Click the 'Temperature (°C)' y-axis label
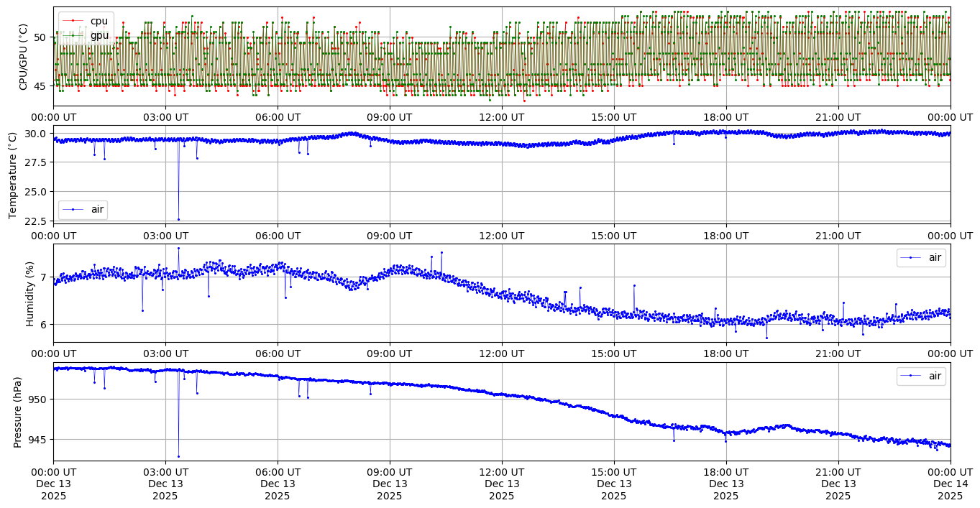 12,174
